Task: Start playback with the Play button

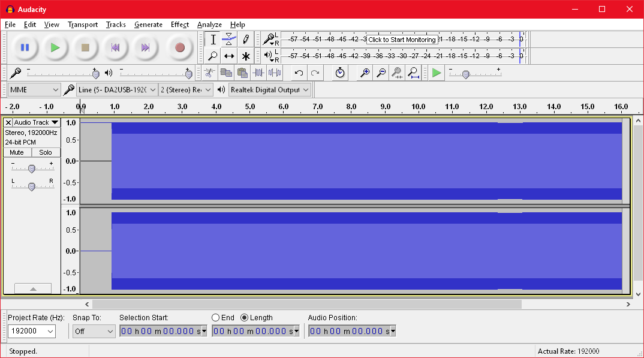Action: 55,47
